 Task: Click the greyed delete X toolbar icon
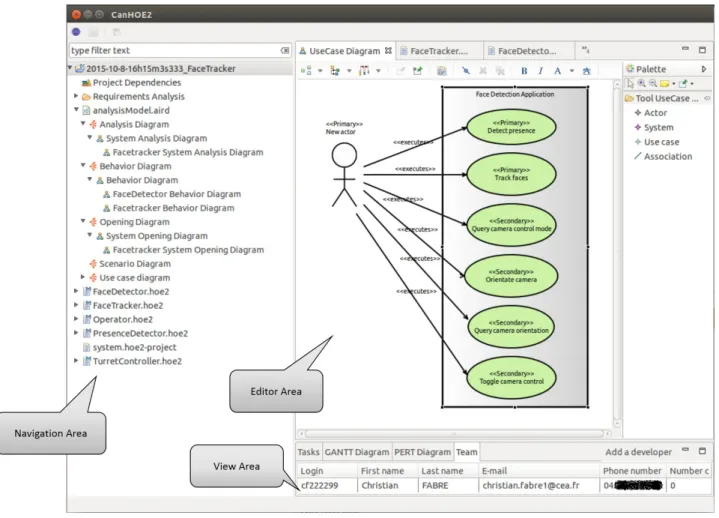click(483, 71)
